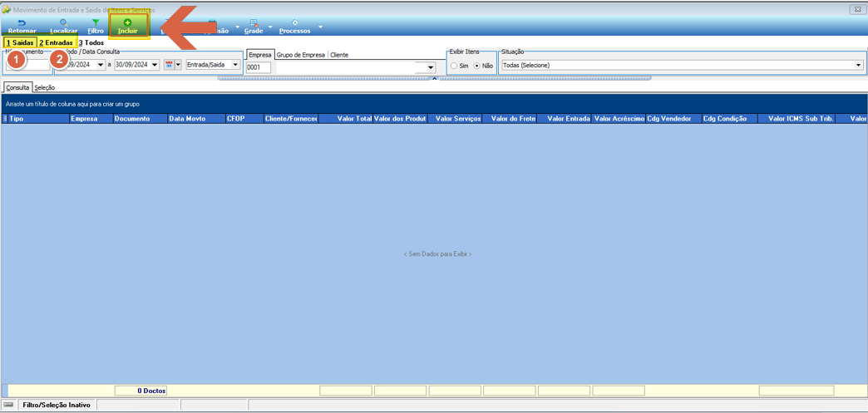Expand the Processos dropdown arrow
868x413 pixels.
tap(320, 27)
